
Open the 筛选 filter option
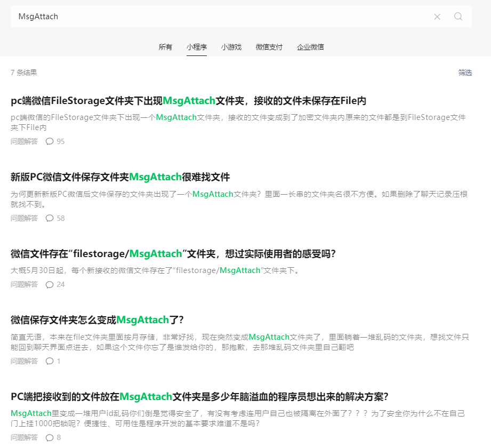(465, 73)
